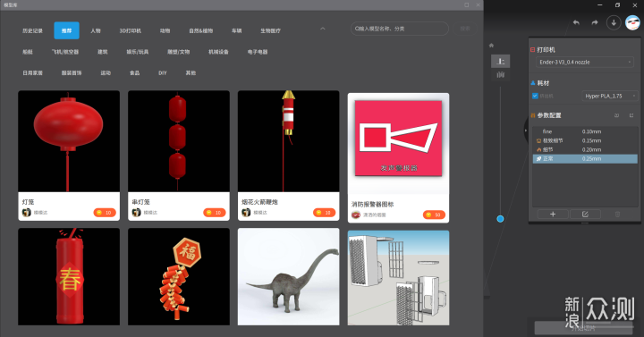Open the dinosaur model thumbnail
The image size is (644, 337).
click(x=288, y=276)
